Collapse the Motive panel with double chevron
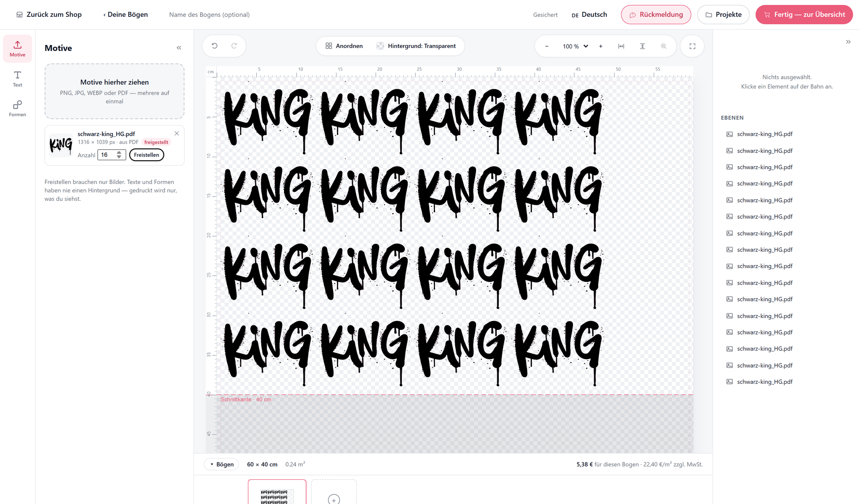The width and height of the screenshot is (859, 504). [x=179, y=48]
